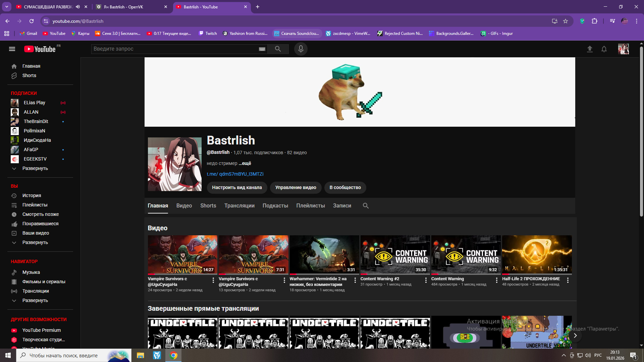Screen dimensions: 644x362
Task: Bookmark this page with the star icon
Action: click(x=566, y=21)
